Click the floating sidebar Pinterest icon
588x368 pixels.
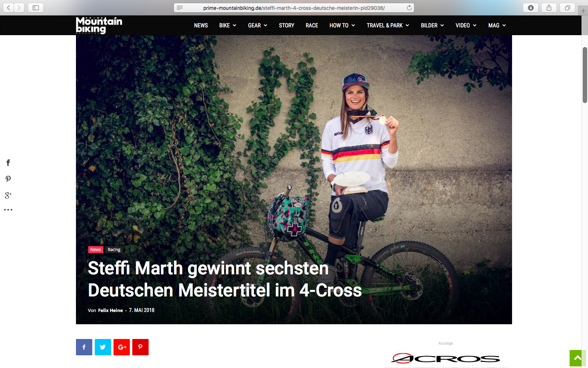[x=8, y=179]
